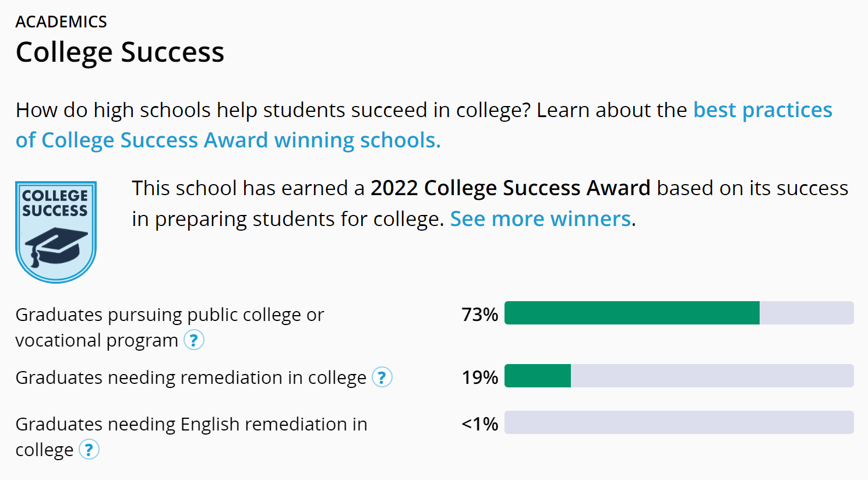Viewport: 868px width, 480px height.
Task: Click the bold 2022 College Success Award text
Action: tap(510, 188)
